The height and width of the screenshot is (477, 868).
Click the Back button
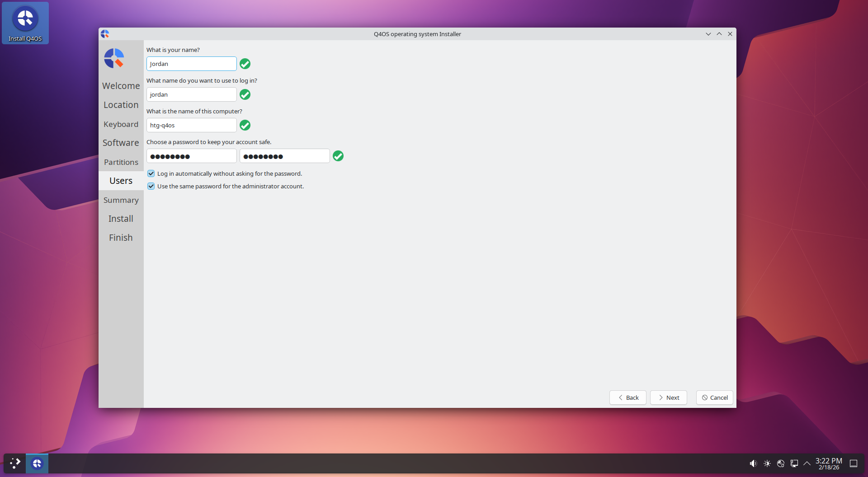pyautogui.click(x=628, y=397)
